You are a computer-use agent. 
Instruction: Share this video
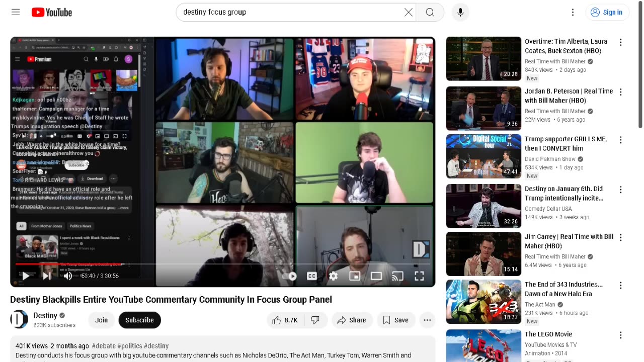point(352,320)
